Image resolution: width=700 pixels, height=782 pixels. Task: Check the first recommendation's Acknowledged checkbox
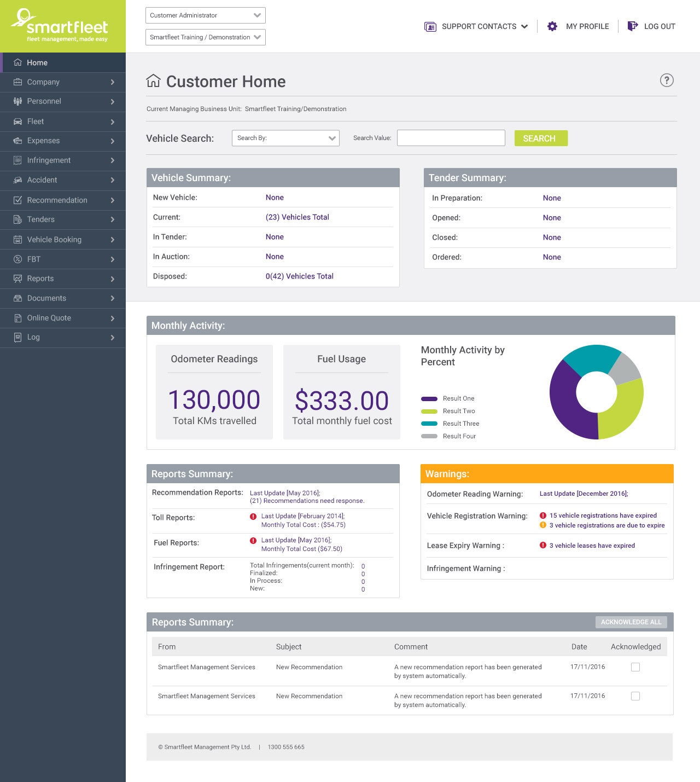click(635, 667)
